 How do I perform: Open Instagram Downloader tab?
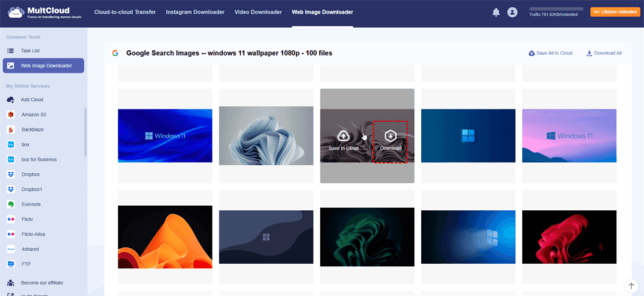point(195,12)
